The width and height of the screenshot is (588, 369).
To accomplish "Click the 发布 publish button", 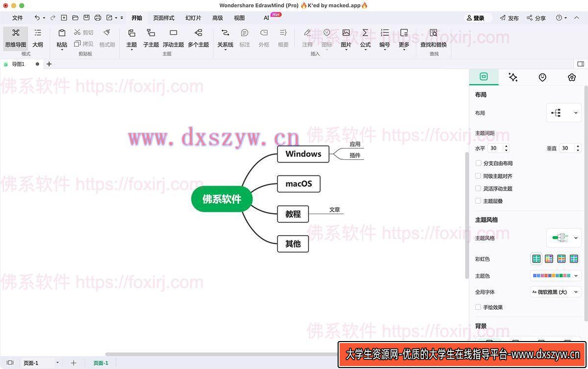I will coord(509,18).
